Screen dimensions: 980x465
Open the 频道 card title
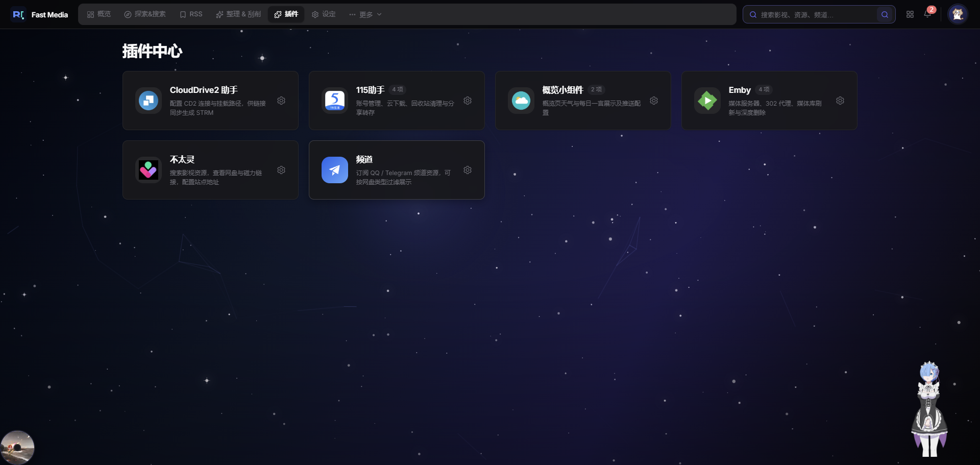click(364, 159)
